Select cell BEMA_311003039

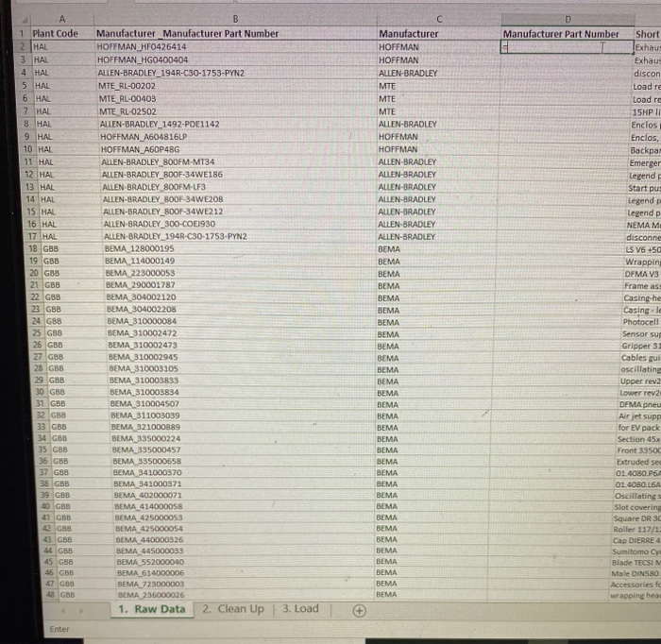[243, 415]
